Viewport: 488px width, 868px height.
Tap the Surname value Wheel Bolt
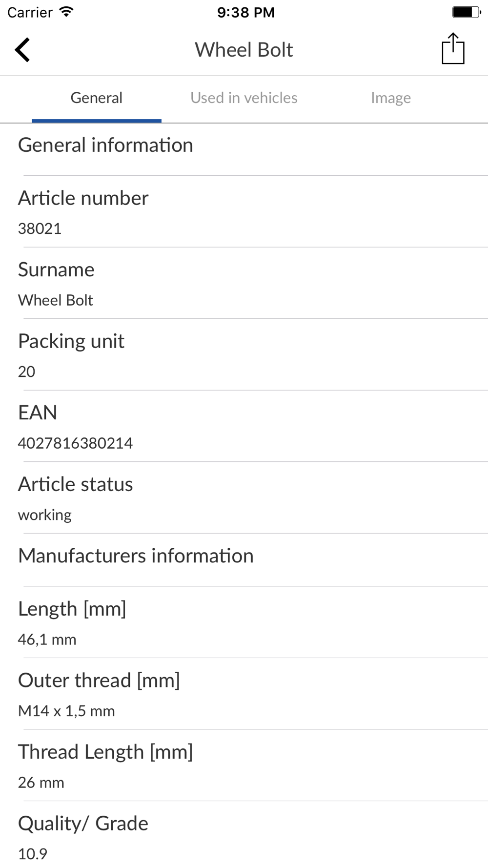coord(56,300)
